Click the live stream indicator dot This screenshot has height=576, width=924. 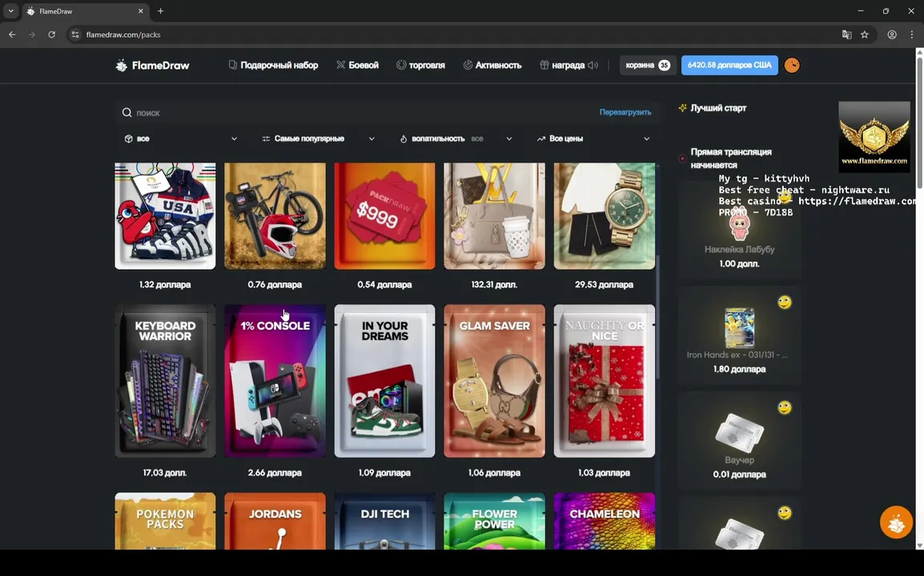(682, 158)
